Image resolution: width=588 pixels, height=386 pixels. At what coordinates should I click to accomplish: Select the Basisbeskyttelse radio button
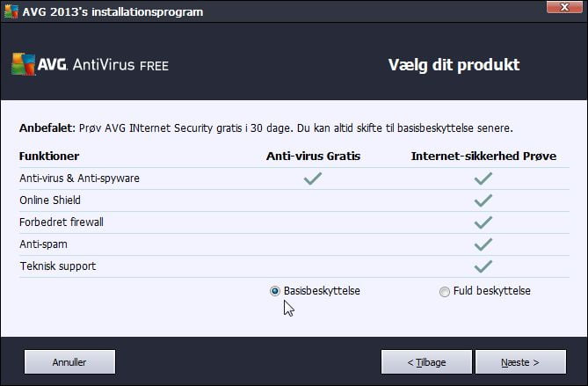pyautogui.click(x=275, y=291)
